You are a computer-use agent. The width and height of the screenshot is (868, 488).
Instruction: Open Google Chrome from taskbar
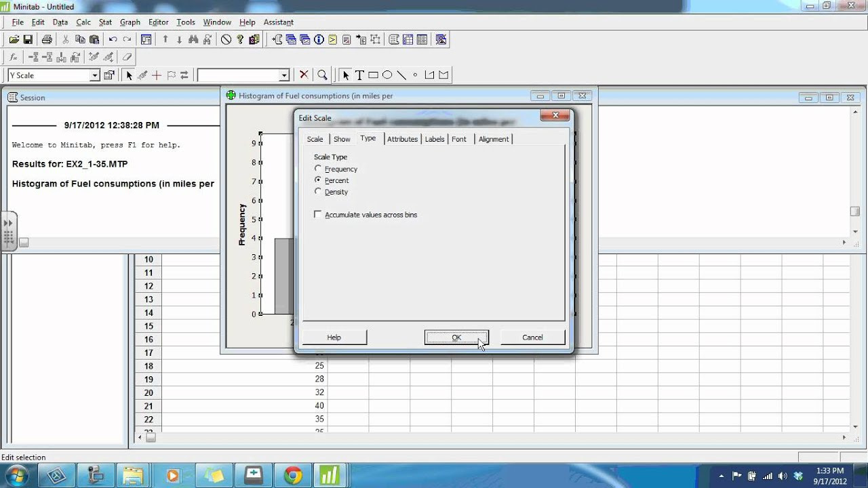[x=293, y=476]
